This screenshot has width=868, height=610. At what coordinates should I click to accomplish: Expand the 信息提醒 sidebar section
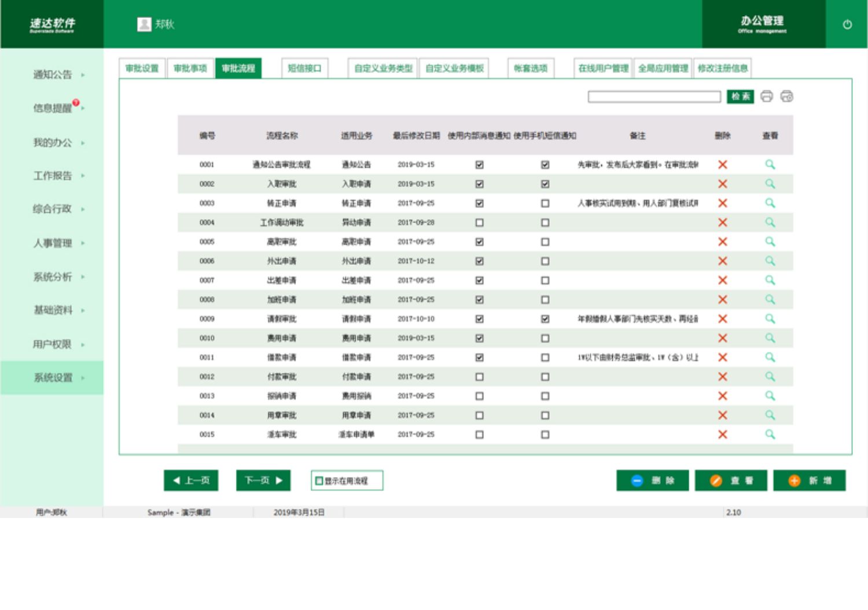click(52, 108)
